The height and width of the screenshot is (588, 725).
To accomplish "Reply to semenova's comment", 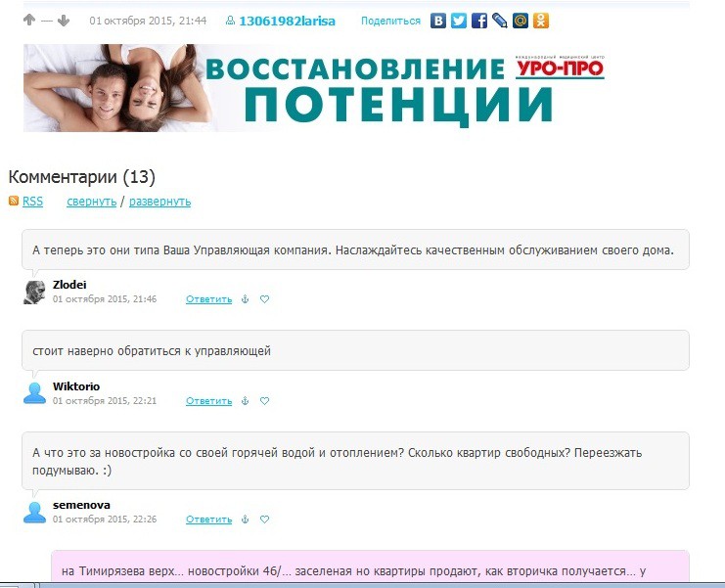I will tap(208, 520).
